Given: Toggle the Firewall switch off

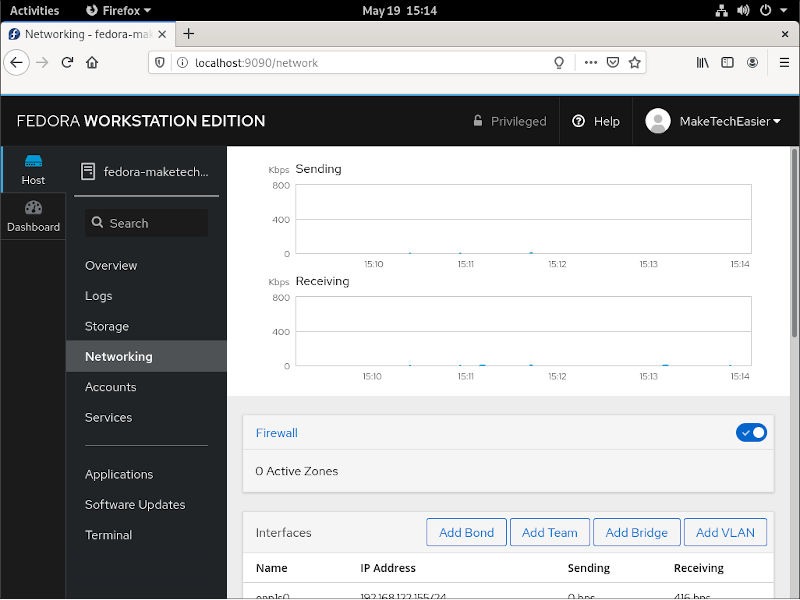Looking at the screenshot, I should [x=751, y=433].
